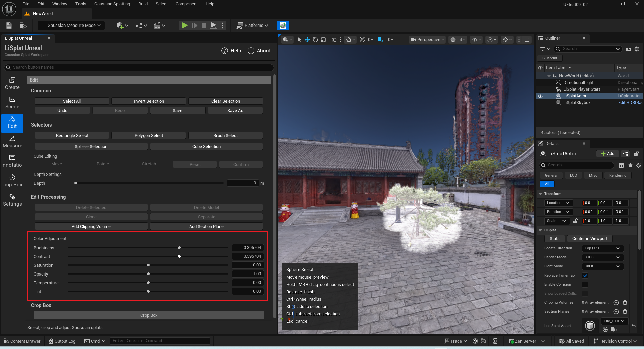The width and height of the screenshot is (644, 349).
Task: Activate the viewport translate tool
Action: (307, 40)
